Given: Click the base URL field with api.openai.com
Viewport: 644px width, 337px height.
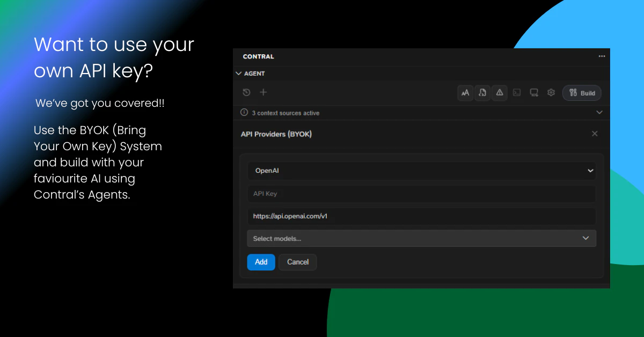Looking at the screenshot, I should (421, 216).
